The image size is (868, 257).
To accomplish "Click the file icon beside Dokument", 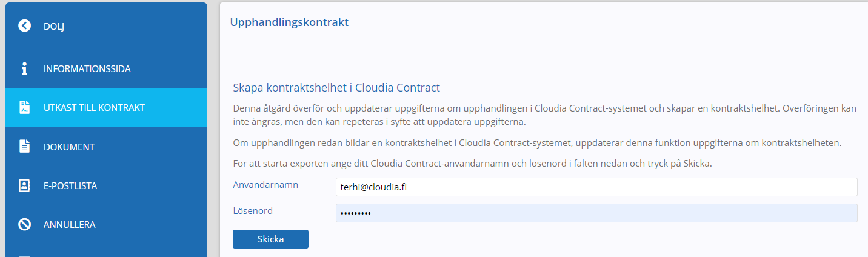I will (24, 147).
